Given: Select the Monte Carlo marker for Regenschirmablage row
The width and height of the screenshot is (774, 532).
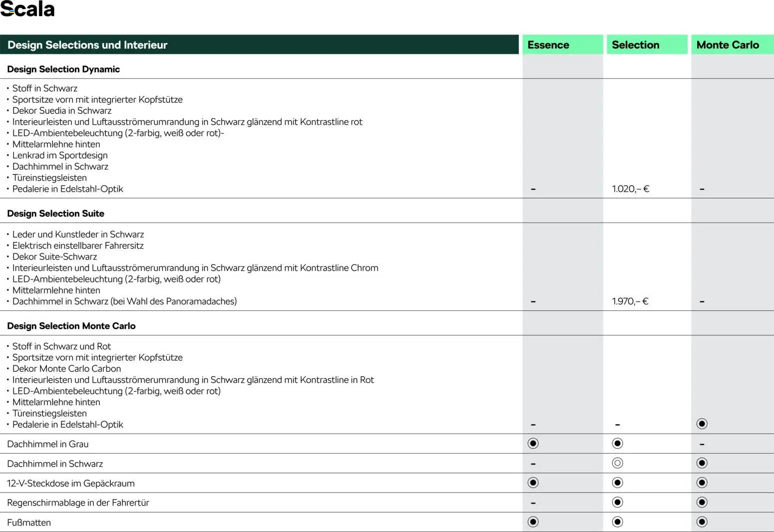Looking at the screenshot, I should [702, 502].
